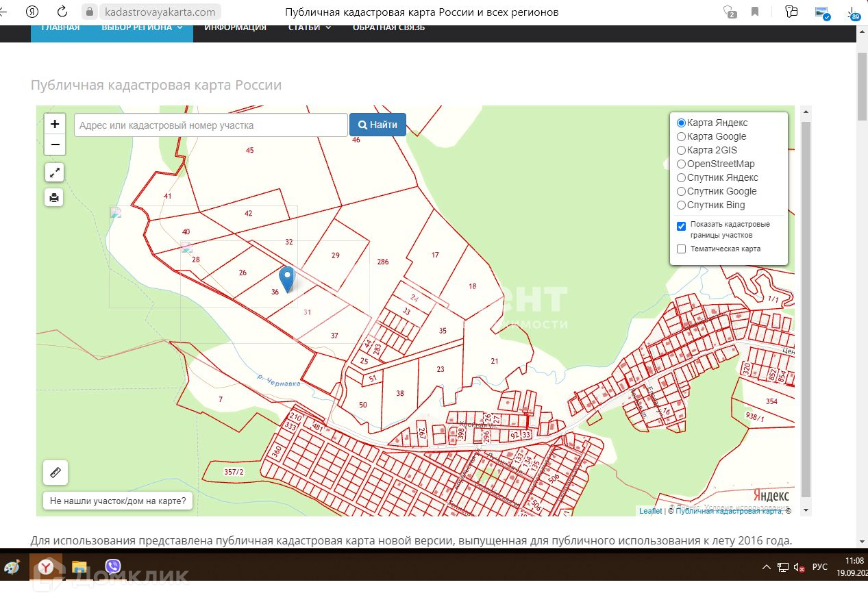
Task: Bookmark this page in browser
Action: (754, 12)
